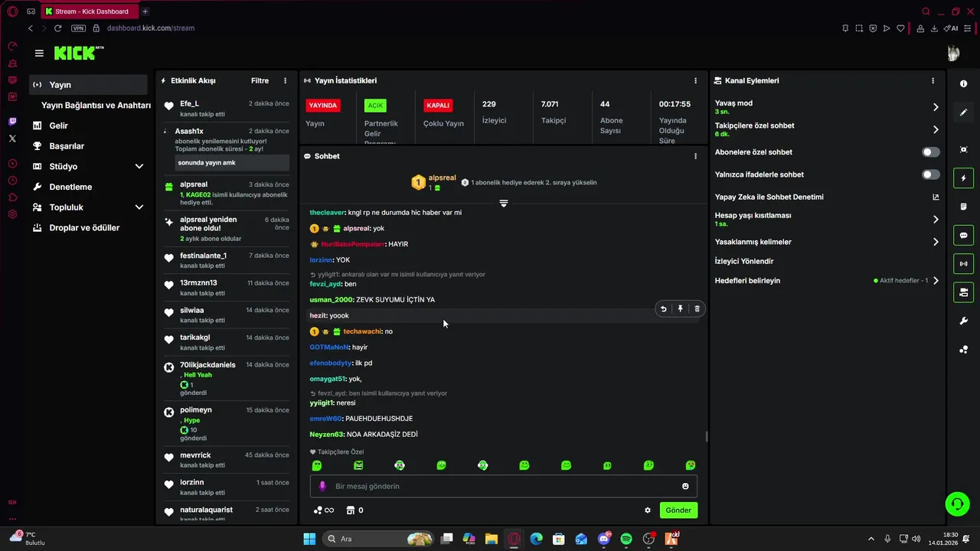
Task: Click the Bir mesaj gönderin input field
Action: (x=503, y=486)
